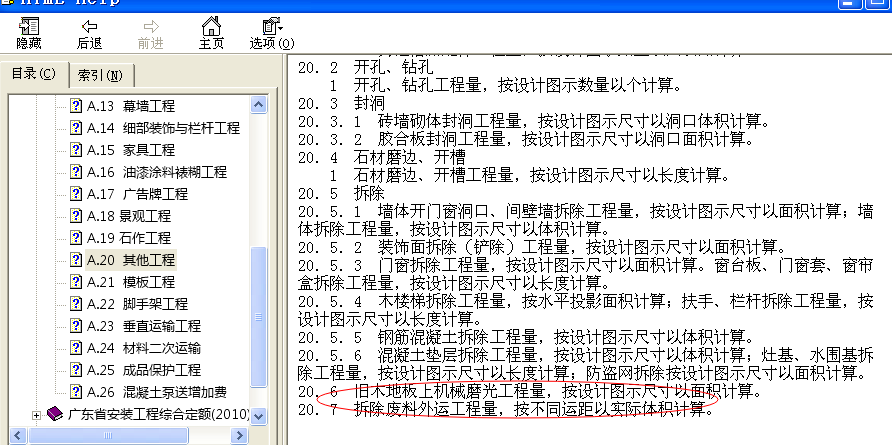
Task: Click the tree's vertical scrollbar thumb
Action: 258,316
